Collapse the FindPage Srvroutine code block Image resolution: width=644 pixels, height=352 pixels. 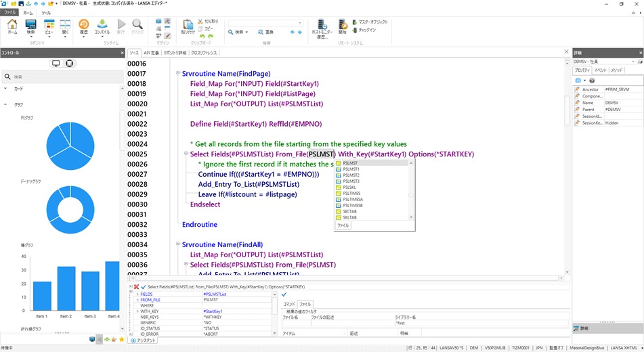pyautogui.click(x=178, y=73)
